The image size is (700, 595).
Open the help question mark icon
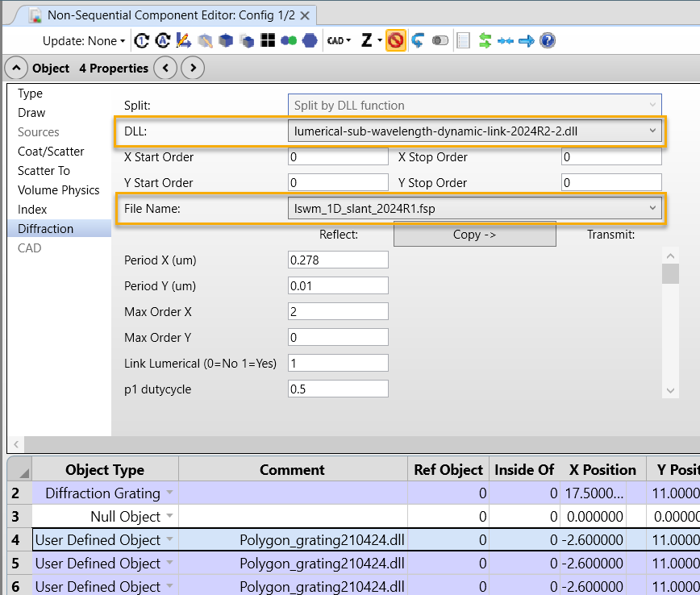click(548, 41)
